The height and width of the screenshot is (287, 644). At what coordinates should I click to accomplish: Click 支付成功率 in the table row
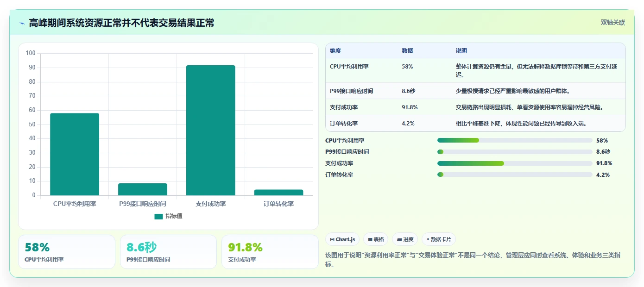coord(344,107)
